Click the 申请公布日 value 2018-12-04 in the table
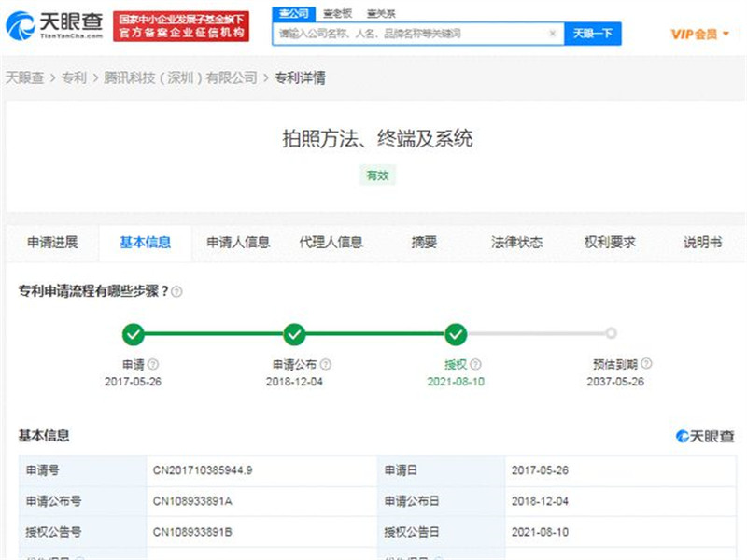The width and height of the screenshot is (747, 560). (x=540, y=501)
